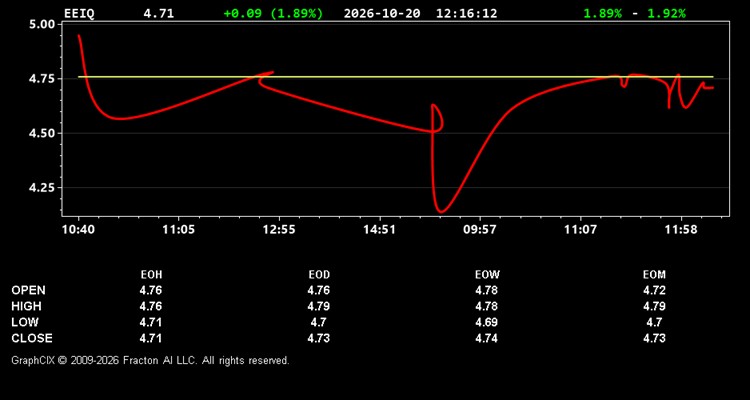Viewport: 750px width, 400px height.
Task: Click the yellow previous-close reference line
Action: pyautogui.click(x=396, y=77)
